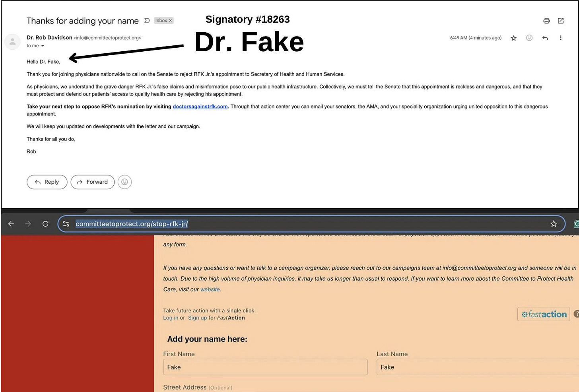This screenshot has width=579, height=392.
Task: Click the FastAction 'Sign up' link
Action: 197,318
